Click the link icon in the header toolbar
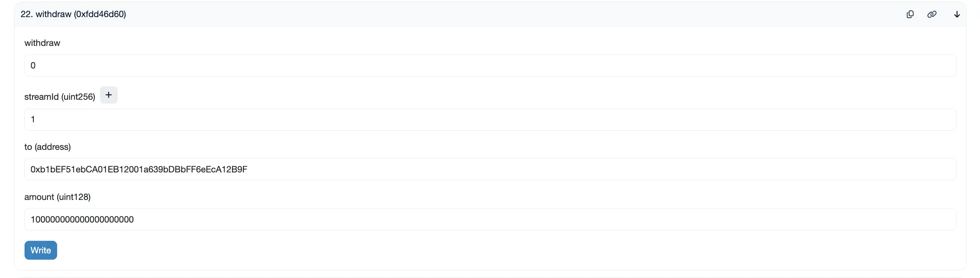The width and height of the screenshot is (980, 278). click(x=932, y=14)
